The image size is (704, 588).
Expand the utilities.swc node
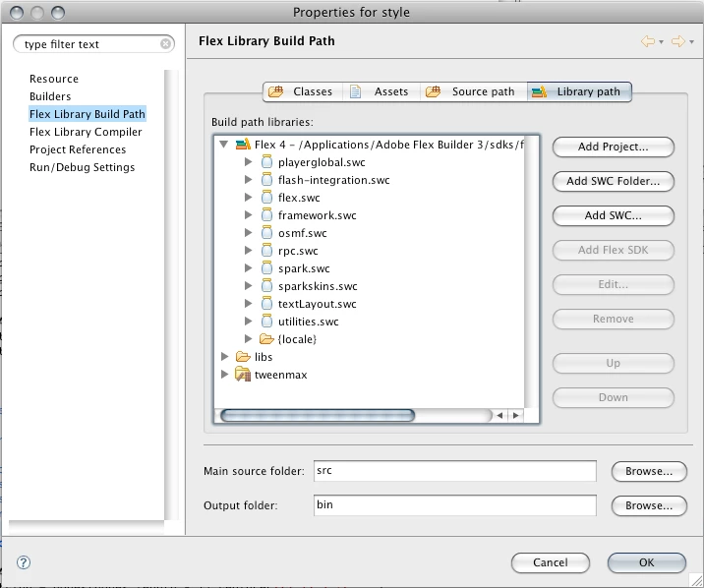pos(248,322)
